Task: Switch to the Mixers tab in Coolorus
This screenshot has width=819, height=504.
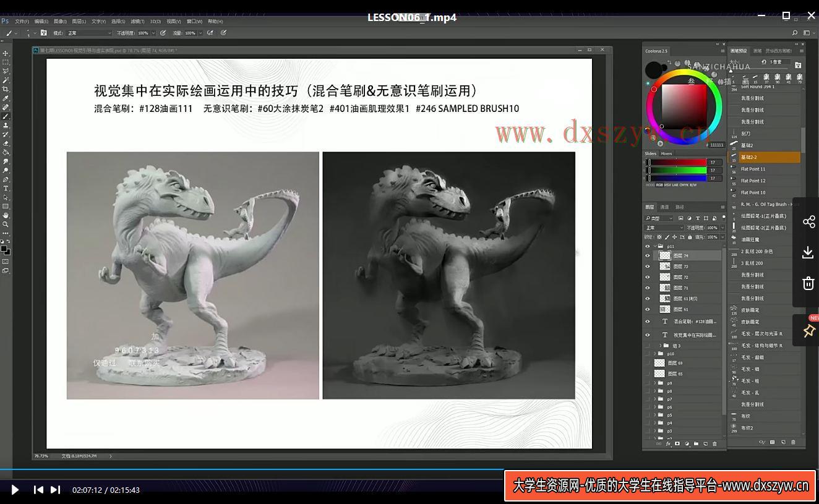Action: click(666, 153)
